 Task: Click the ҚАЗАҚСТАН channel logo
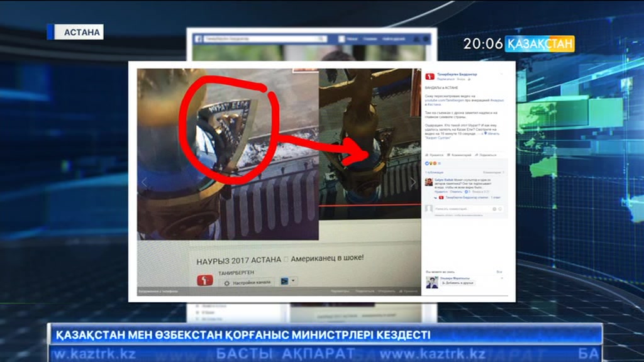(x=540, y=43)
